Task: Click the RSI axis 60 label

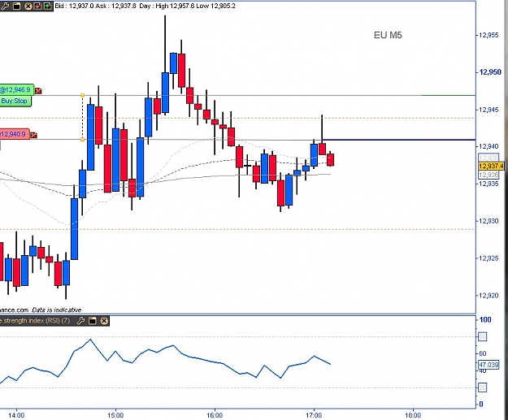Action: 483,353
